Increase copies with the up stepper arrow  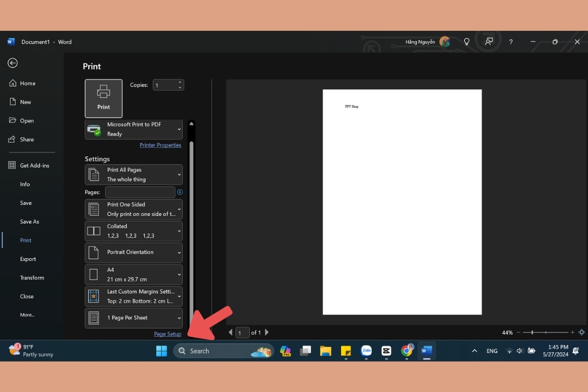180,82
